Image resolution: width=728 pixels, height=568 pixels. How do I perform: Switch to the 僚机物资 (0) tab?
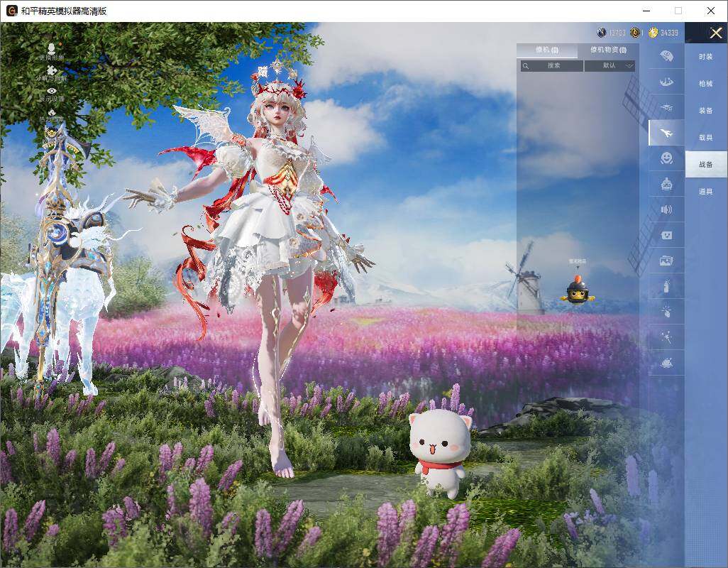click(608, 50)
